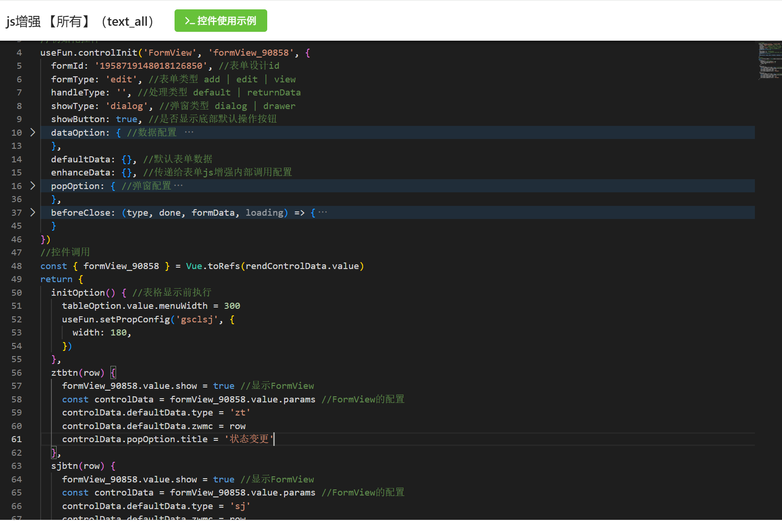782x532 pixels.
Task: Expand folded dataOption block at line 10
Action: pyautogui.click(x=33, y=132)
